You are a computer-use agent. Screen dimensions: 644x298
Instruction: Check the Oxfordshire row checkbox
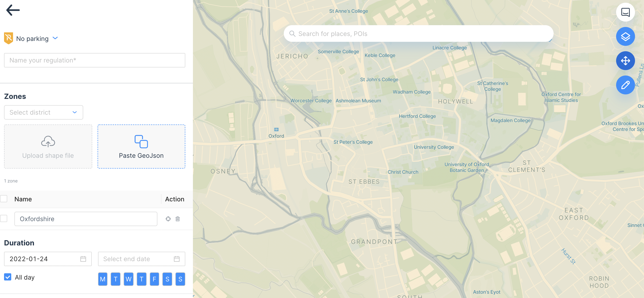click(x=4, y=219)
